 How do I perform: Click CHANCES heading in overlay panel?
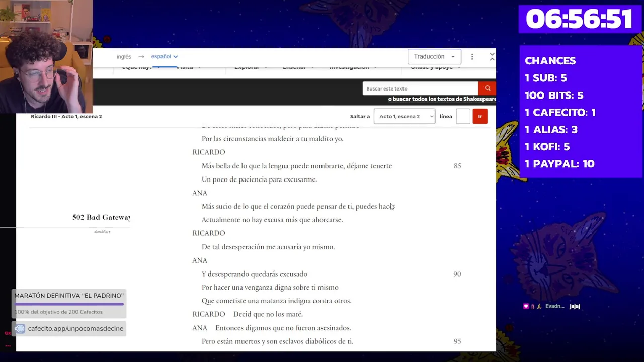(550, 61)
